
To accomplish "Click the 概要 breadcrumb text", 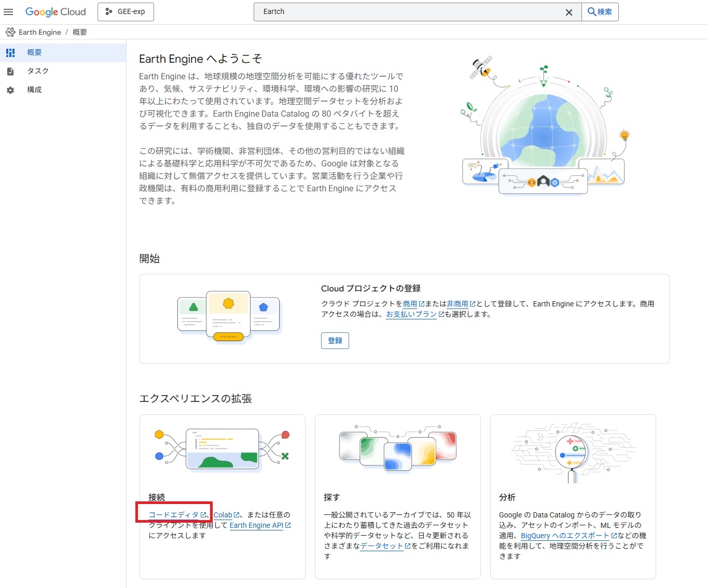I will [80, 32].
